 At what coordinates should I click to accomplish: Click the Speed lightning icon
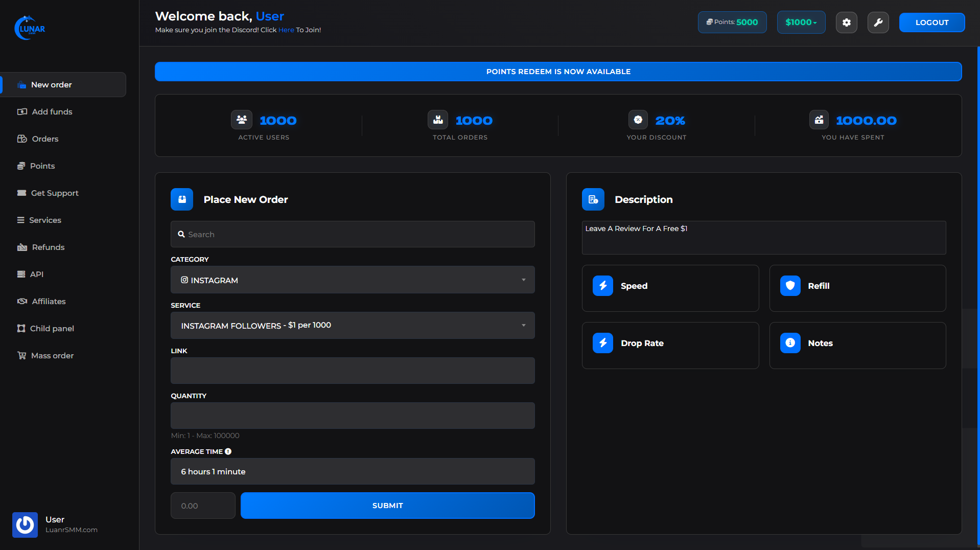(x=603, y=286)
